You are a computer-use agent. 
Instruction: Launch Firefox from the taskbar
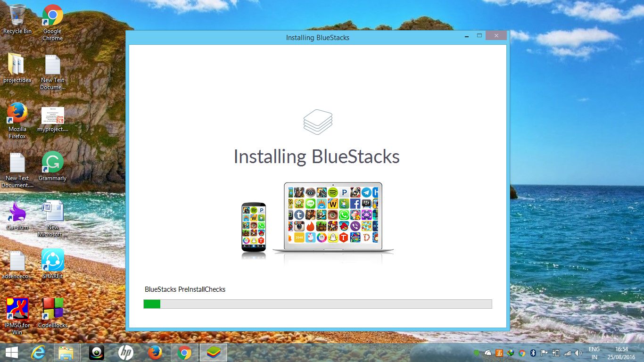(x=155, y=352)
